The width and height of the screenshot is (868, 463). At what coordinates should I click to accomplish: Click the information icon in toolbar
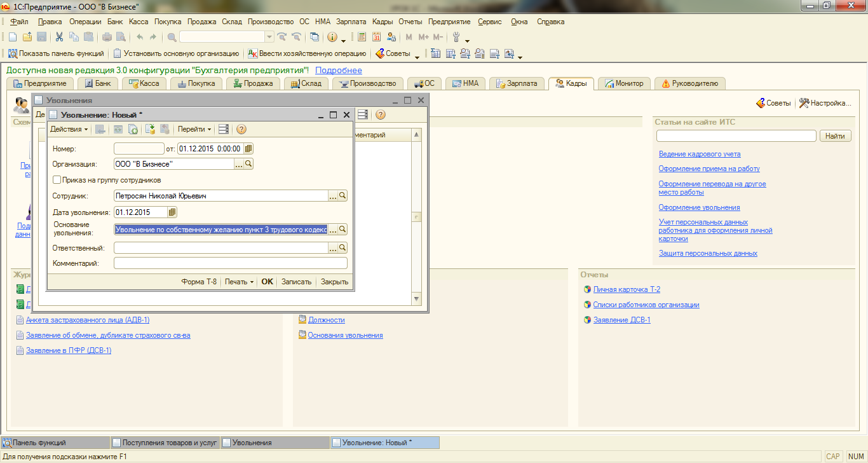tap(332, 37)
